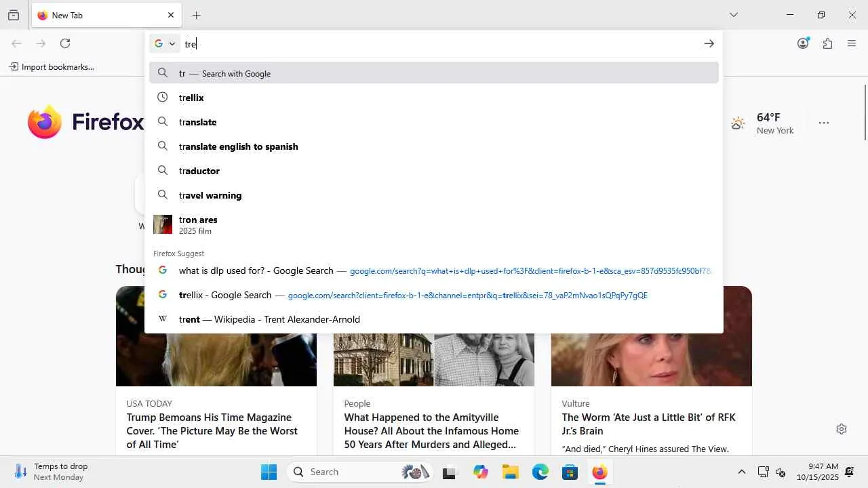Click the taskbar Search box
The width and height of the screenshot is (868, 488).
[x=359, y=472]
